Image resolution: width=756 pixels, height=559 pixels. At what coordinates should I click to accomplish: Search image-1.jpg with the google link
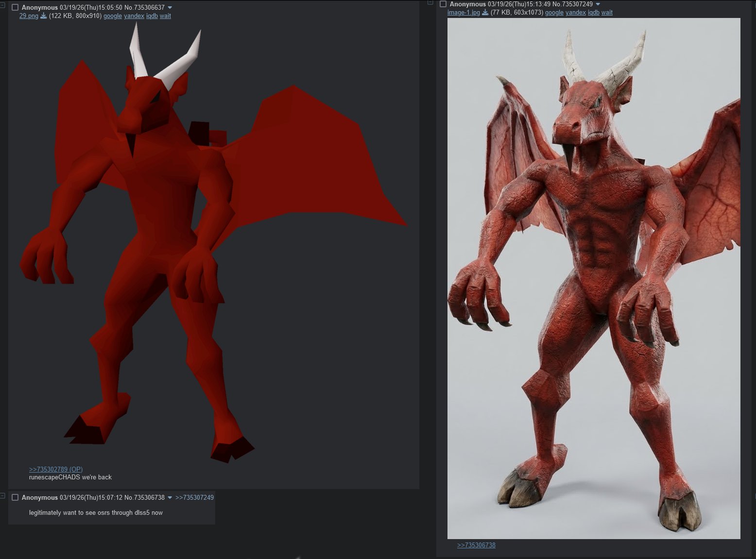tap(554, 13)
